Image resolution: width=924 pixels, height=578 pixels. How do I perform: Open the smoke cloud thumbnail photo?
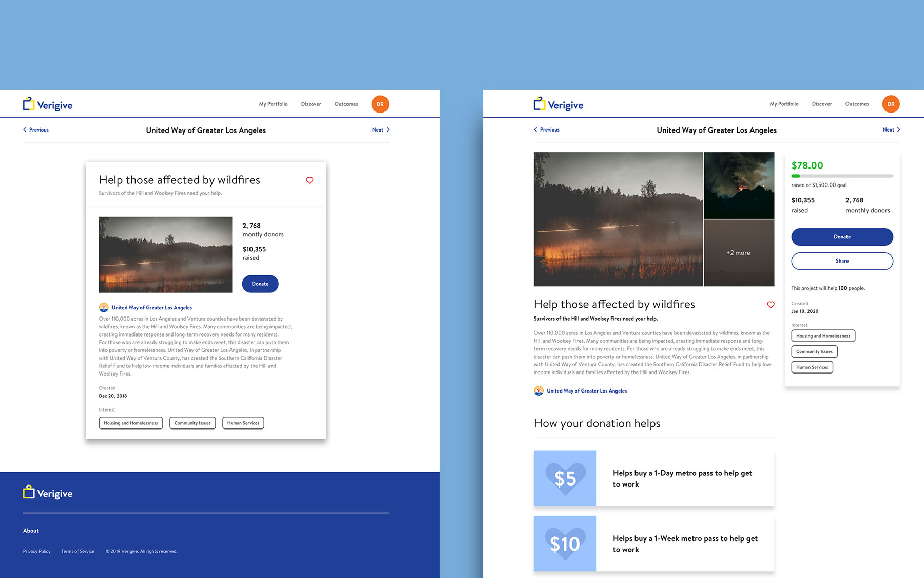coord(739,185)
